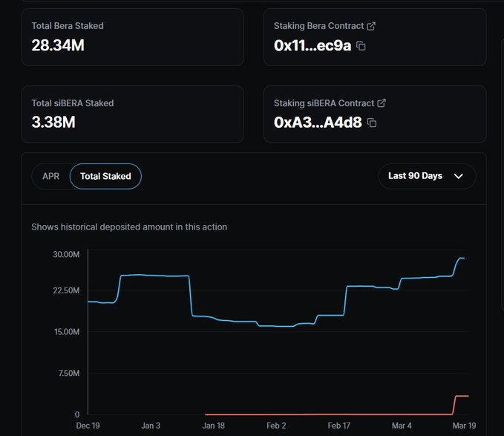The width and height of the screenshot is (504, 436).
Task: Switch to the APR tab
Action: [x=50, y=176]
